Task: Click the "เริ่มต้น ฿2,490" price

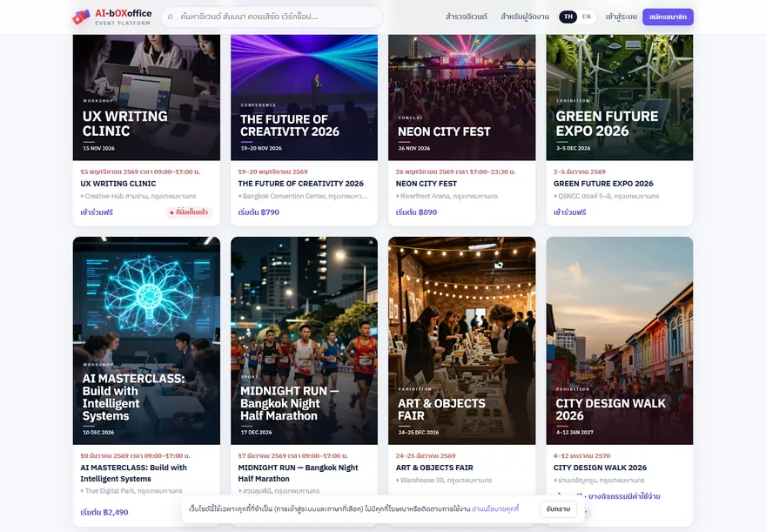Action: pos(104,512)
